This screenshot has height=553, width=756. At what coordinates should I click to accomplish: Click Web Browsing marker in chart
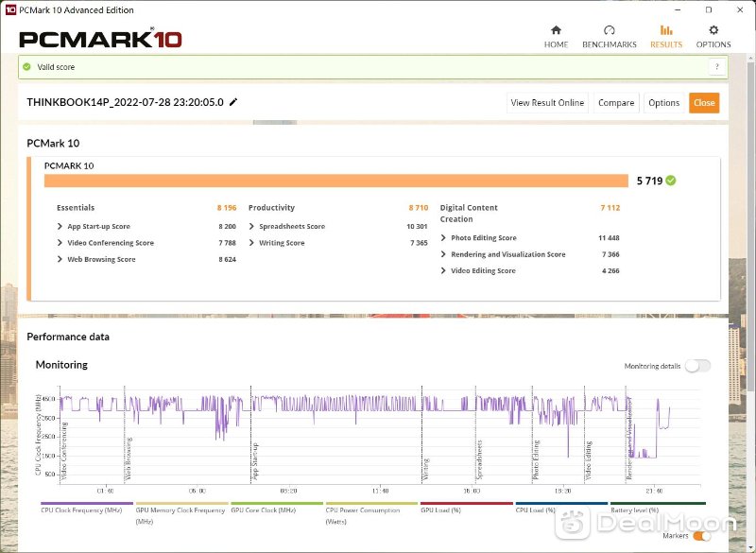point(129,458)
